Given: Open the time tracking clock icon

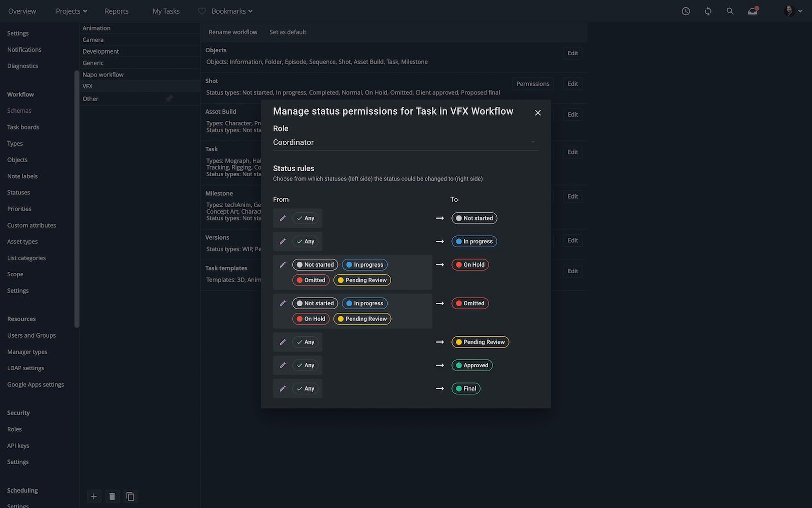Looking at the screenshot, I should (x=686, y=11).
